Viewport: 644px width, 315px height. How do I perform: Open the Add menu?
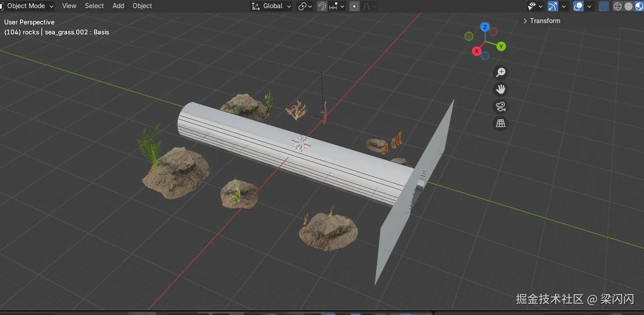pos(118,6)
